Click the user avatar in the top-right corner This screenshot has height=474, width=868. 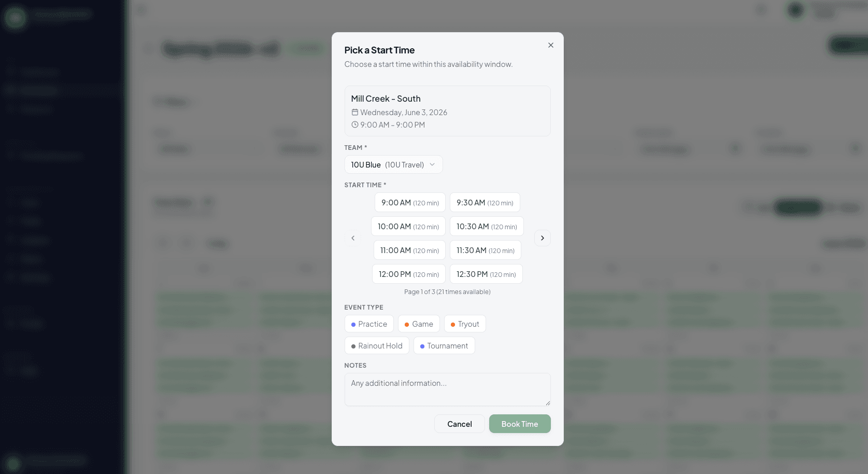(x=795, y=10)
